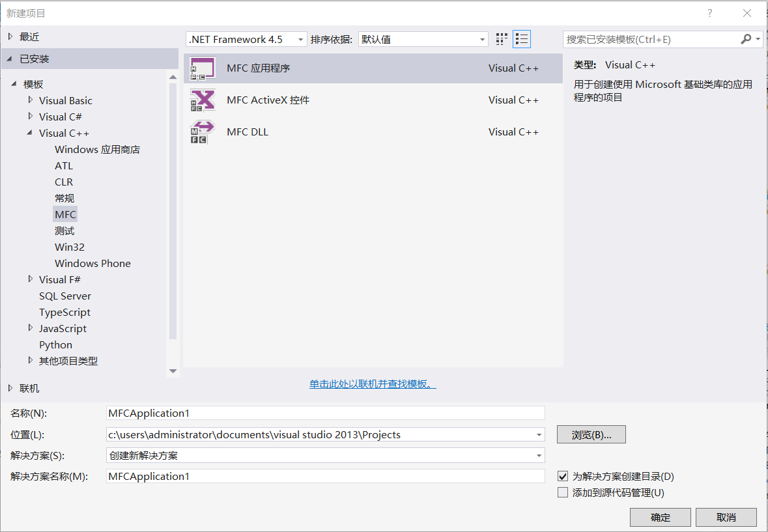Select Windows Store category
The width and height of the screenshot is (768, 532).
point(97,149)
